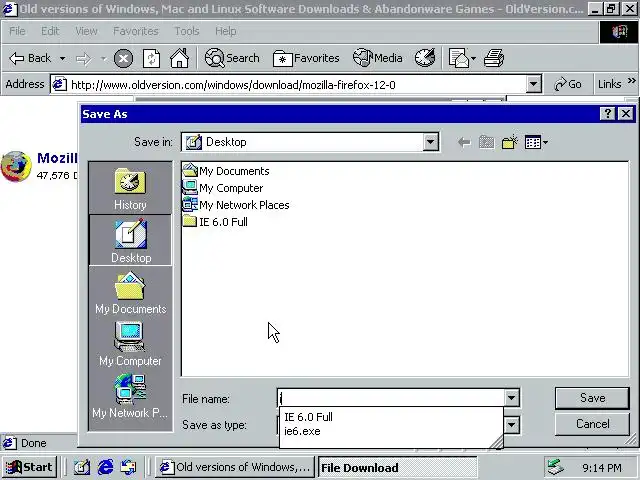Open the View menu
Screen dimensions: 640x480
86,31
